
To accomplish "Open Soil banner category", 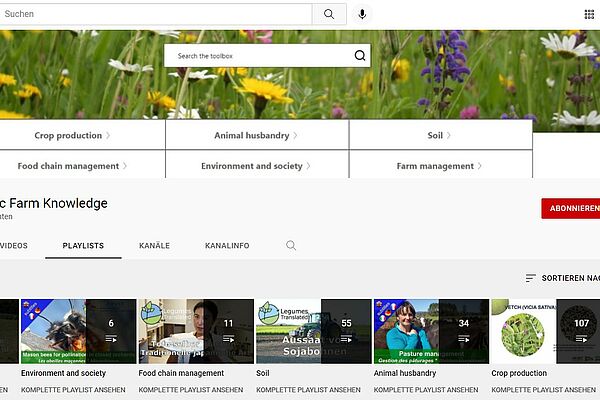I will (440, 135).
